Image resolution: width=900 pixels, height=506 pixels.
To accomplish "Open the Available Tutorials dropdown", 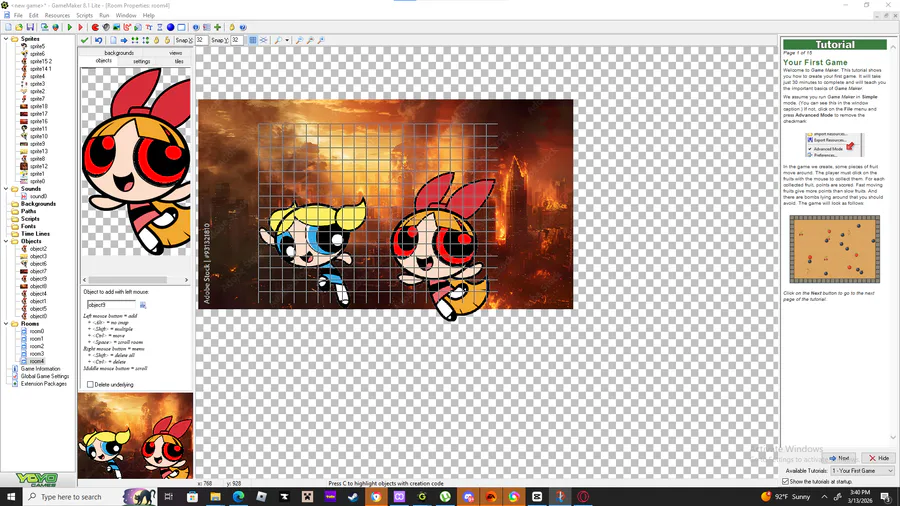I will coord(863,470).
